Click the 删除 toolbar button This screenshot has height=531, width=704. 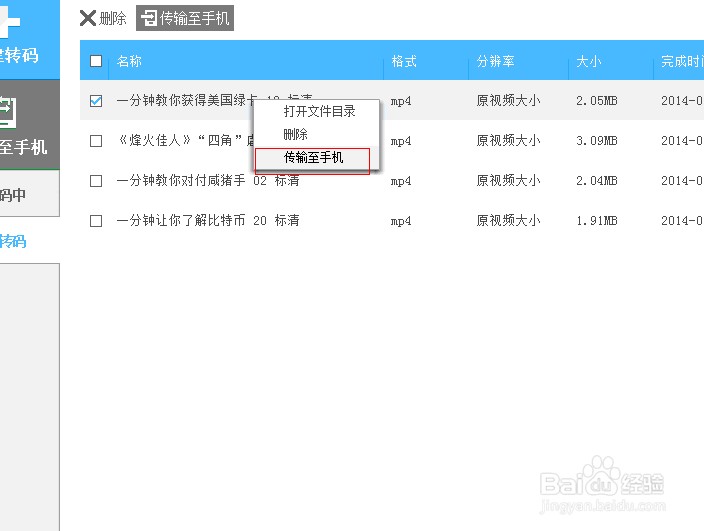[x=103, y=18]
